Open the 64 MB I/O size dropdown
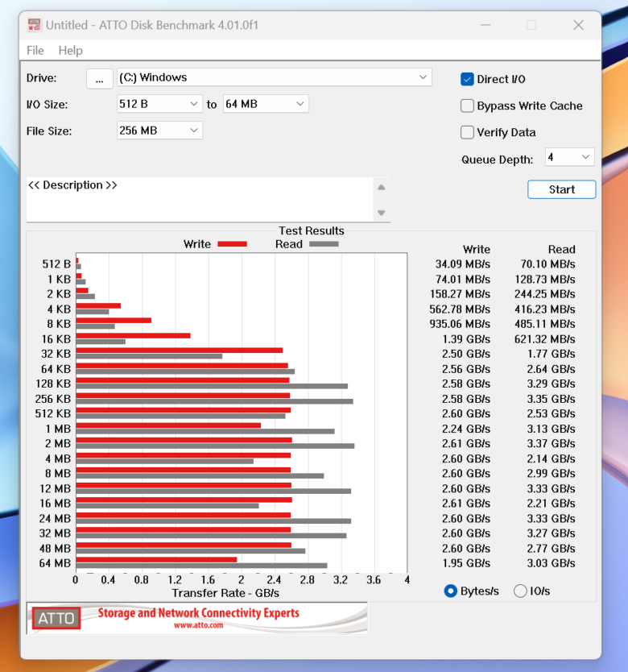The image size is (628, 672). [266, 104]
